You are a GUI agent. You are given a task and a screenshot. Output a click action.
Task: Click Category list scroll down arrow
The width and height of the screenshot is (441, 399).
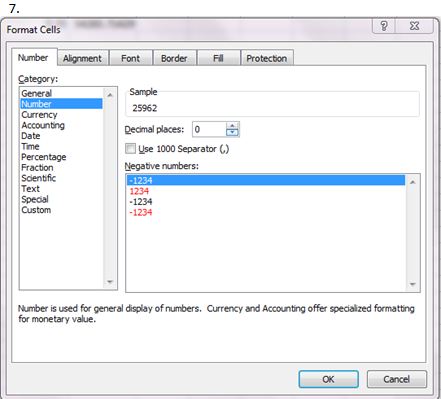(x=110, y=282)
